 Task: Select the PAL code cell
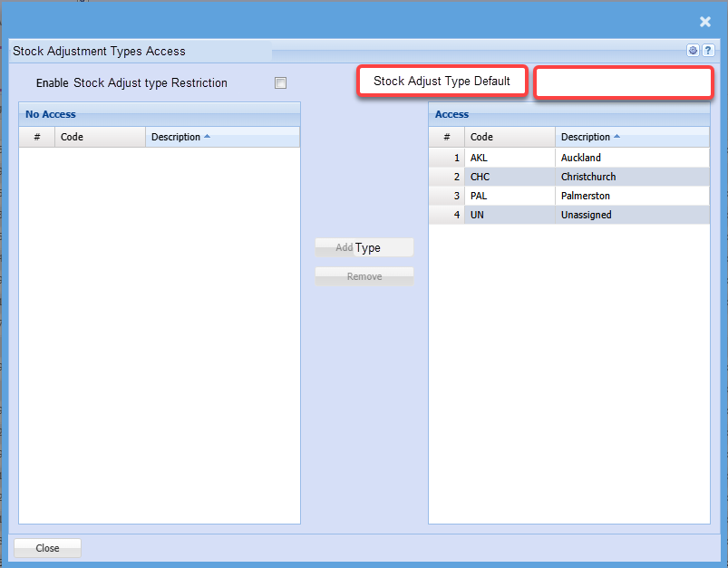point(510,196)
